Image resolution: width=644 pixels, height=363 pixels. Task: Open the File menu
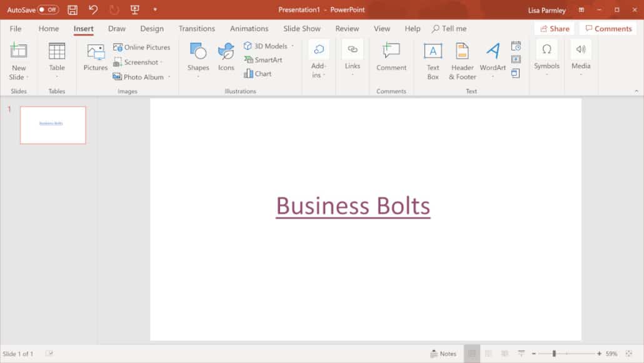coord(15,28)
